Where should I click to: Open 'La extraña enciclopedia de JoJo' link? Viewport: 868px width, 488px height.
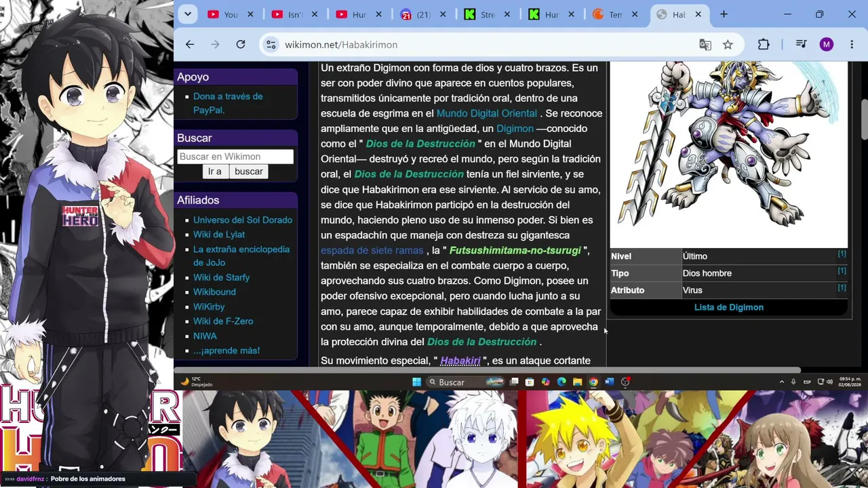tap(241, 256)
